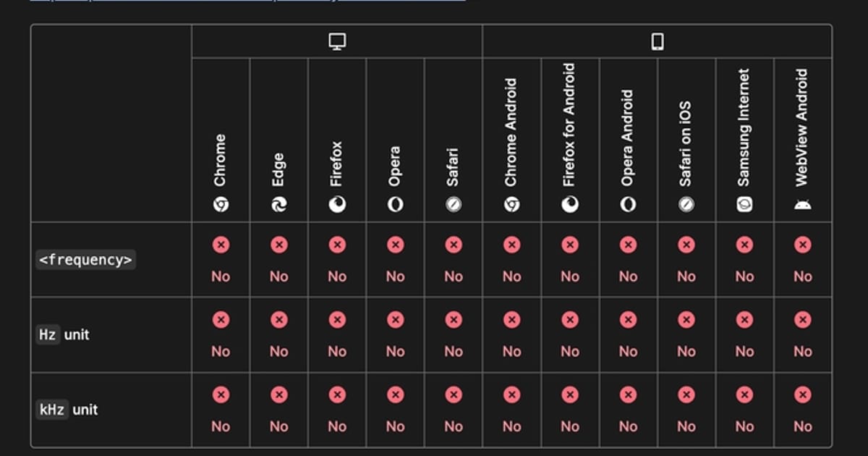Click the Edge browser icon

[278, 204]
